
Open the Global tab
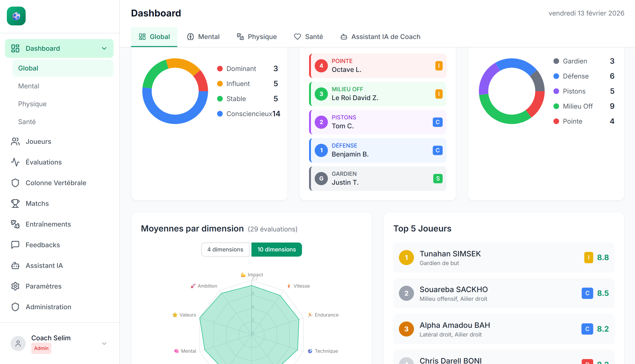click(x=154, y=37)
